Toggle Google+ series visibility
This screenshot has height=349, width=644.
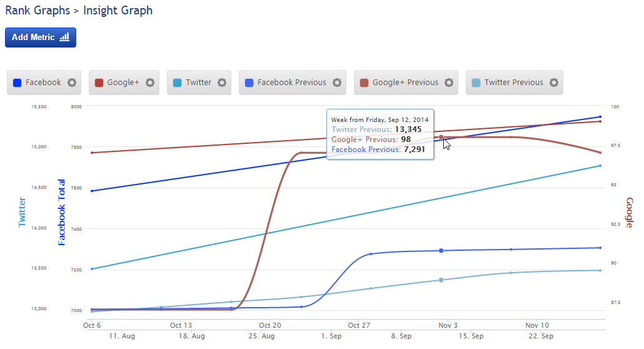pyautogui.click(x=123, y=83)
